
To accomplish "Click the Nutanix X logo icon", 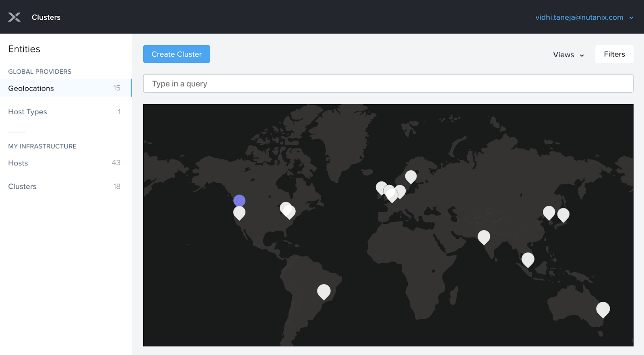I will pos(14,17).
